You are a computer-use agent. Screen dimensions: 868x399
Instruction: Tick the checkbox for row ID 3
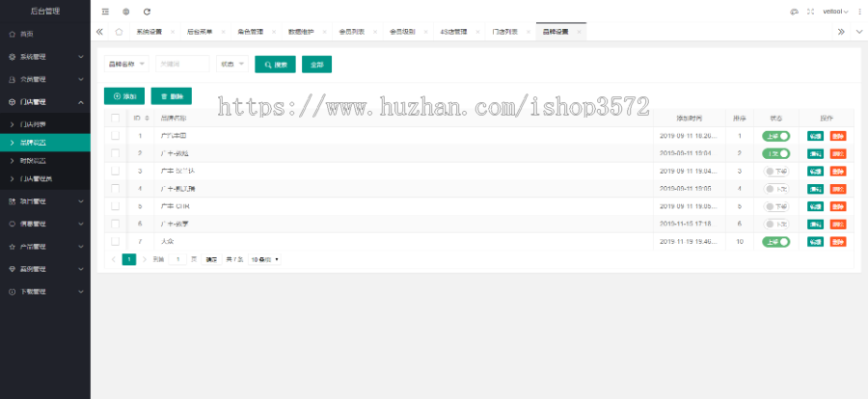115,171
